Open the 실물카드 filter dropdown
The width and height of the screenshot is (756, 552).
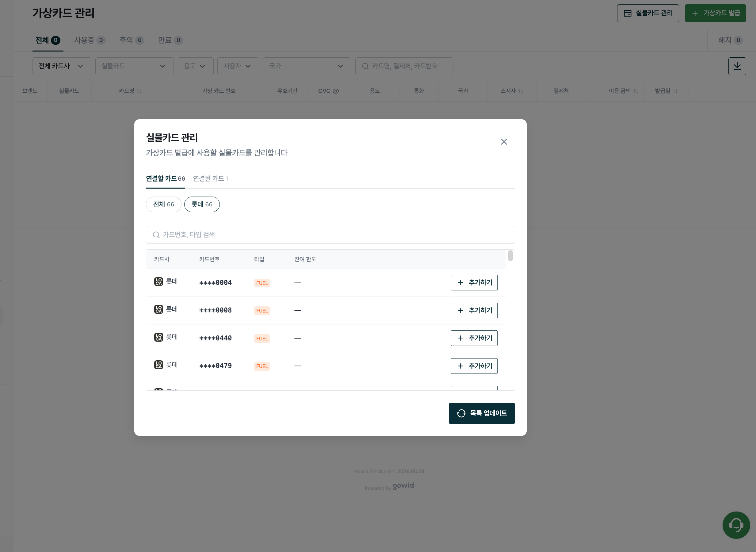(x=134, y=66)
